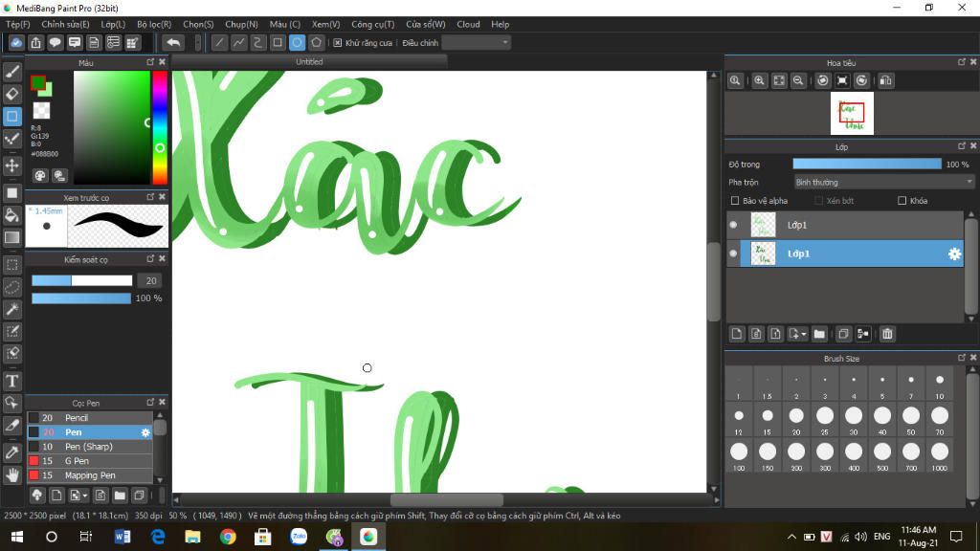Select the Lasso tool

[11, 287]
